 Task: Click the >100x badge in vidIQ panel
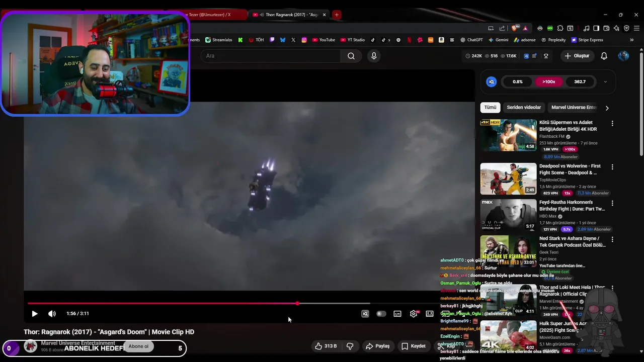(548, 81)
